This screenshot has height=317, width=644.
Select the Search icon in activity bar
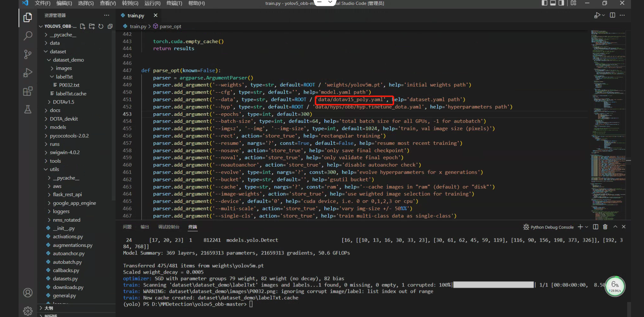click(28, 36)
